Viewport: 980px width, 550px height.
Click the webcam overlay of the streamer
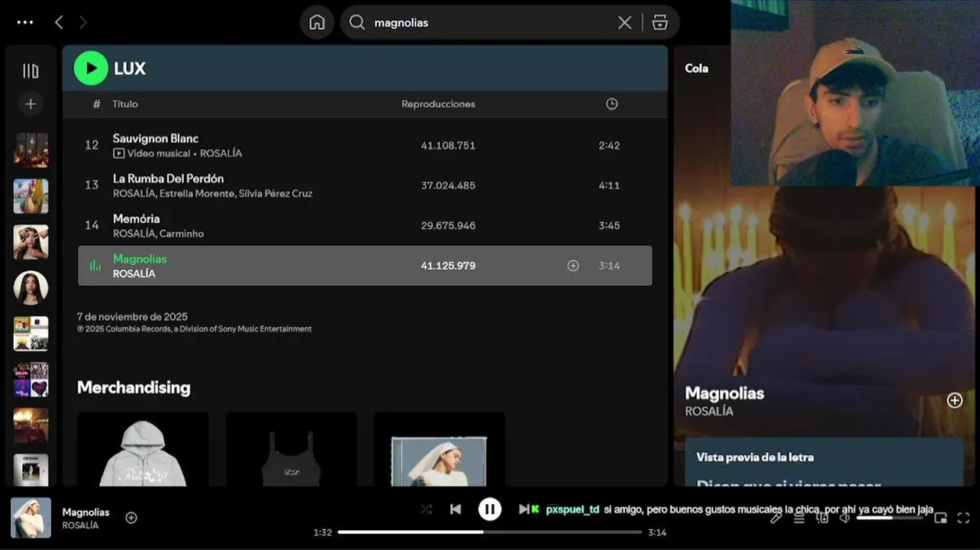coord(855,92)
